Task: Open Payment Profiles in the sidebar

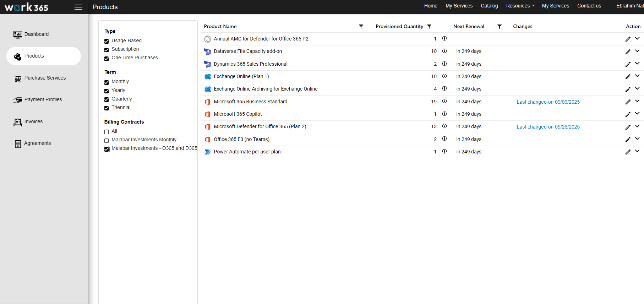Action: pyautogui.click(x=44, y=100)
